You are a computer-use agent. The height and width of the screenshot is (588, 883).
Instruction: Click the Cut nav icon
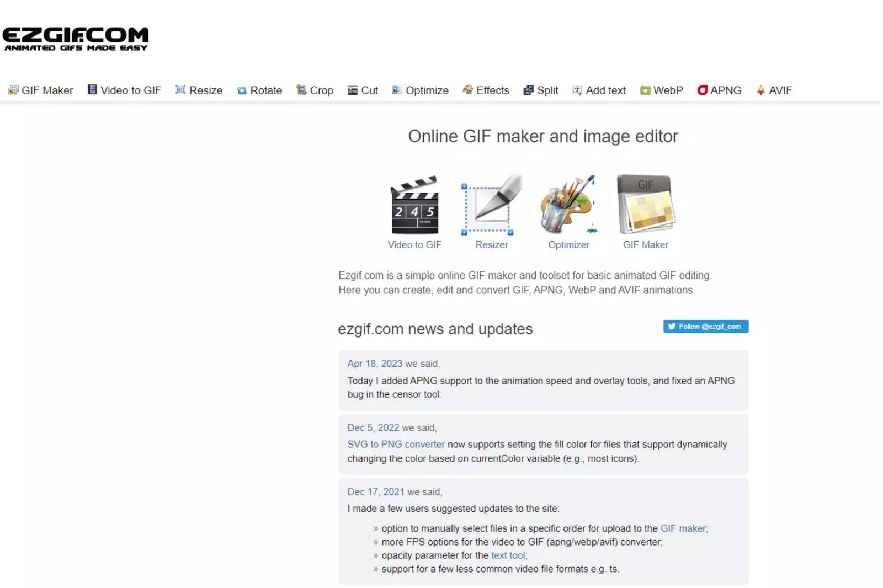tap(353, 90)
